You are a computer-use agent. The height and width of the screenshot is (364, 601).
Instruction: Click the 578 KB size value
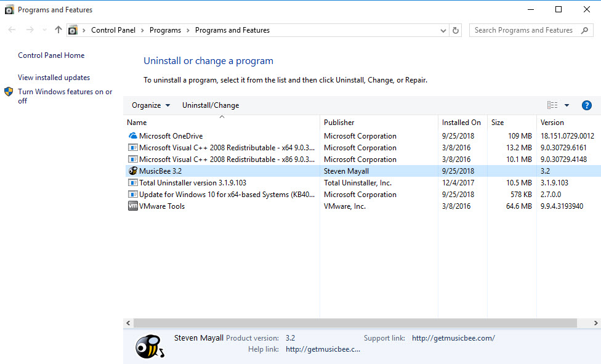point(521,195)
